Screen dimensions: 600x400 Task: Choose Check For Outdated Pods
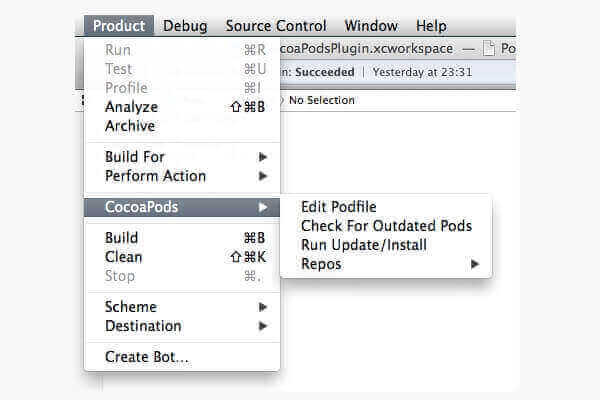(x=386, y=226)
